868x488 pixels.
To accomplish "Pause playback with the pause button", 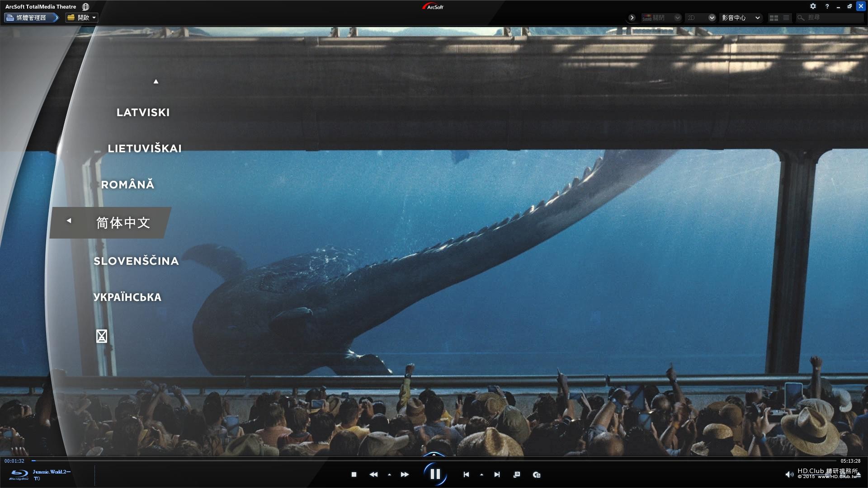I will pos(435,474).
